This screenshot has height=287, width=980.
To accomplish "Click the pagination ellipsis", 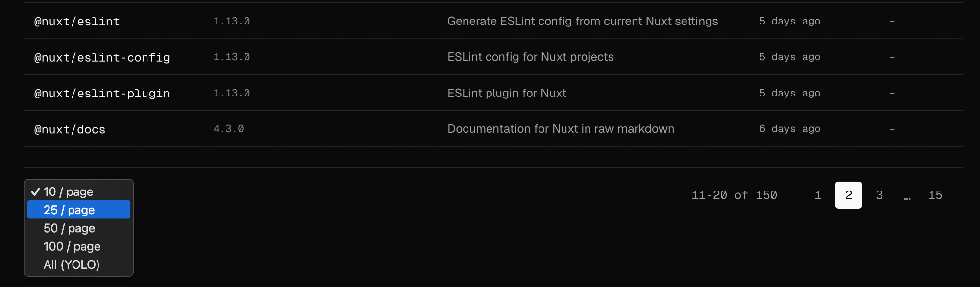I will click(x=907, y=196).
